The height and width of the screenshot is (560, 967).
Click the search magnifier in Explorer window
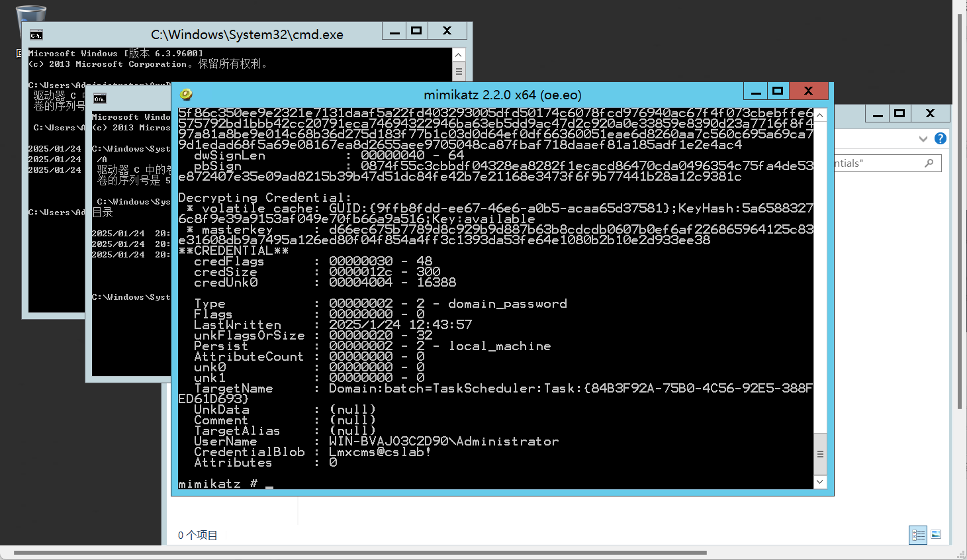(x=929, y=163)
